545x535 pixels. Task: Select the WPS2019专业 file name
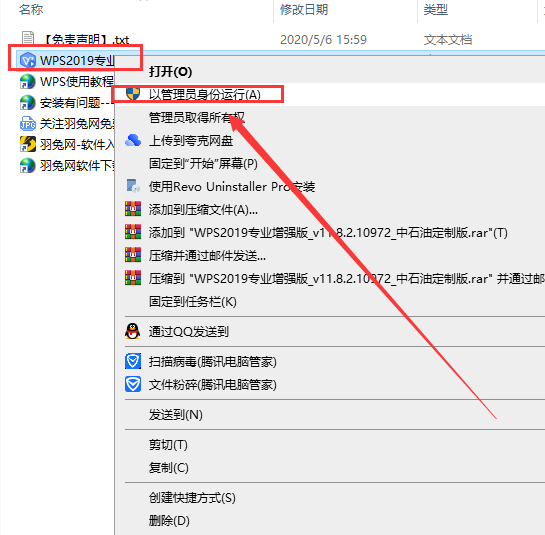[x=77, y=60]
